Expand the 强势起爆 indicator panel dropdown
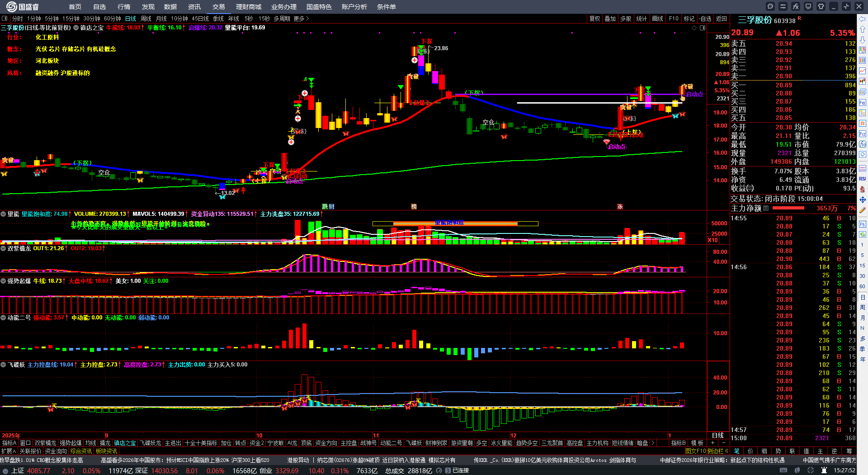This screenshot has height=475, width=868. (3, 281)
